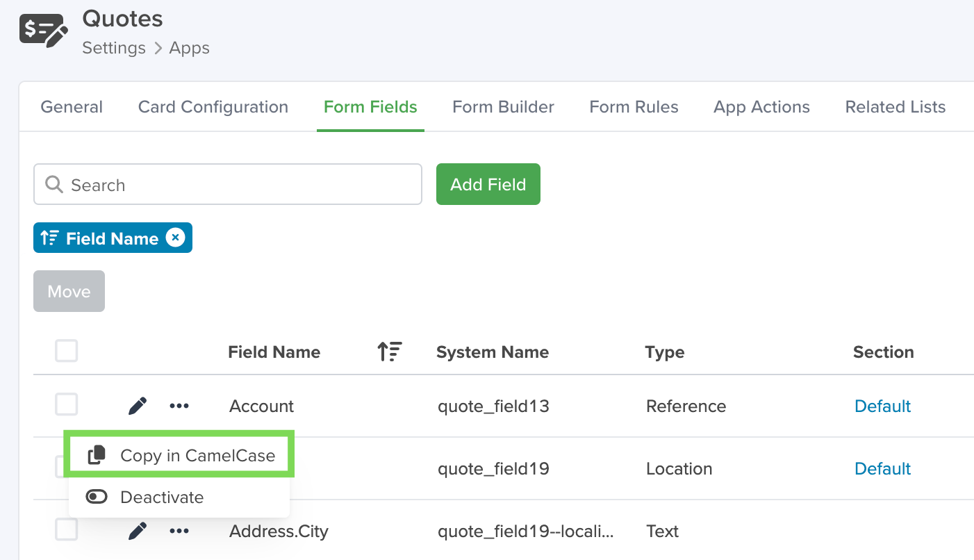The height and width of the screenshot is (560, 974).
Task: Click the copy icon in Copy in CamelCase
Action: 97,455
